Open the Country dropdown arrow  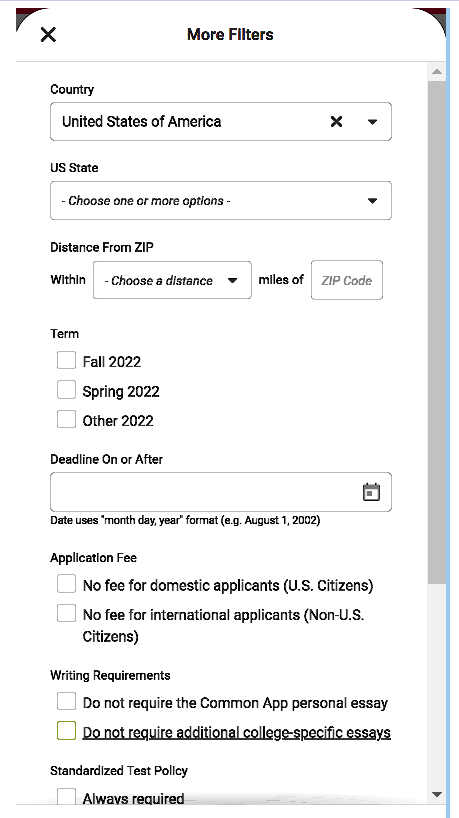coord(372,122)
